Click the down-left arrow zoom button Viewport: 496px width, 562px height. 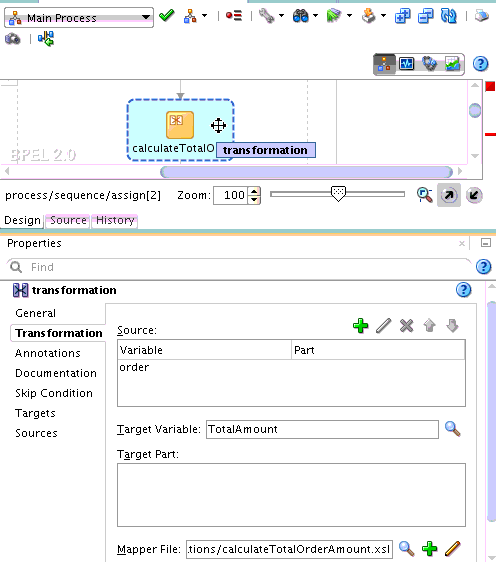point(474,195)
